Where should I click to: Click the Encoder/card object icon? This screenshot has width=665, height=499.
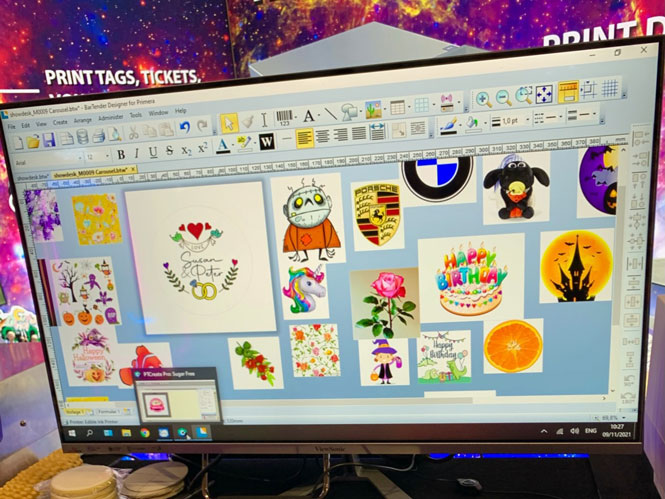coord(447,102)
